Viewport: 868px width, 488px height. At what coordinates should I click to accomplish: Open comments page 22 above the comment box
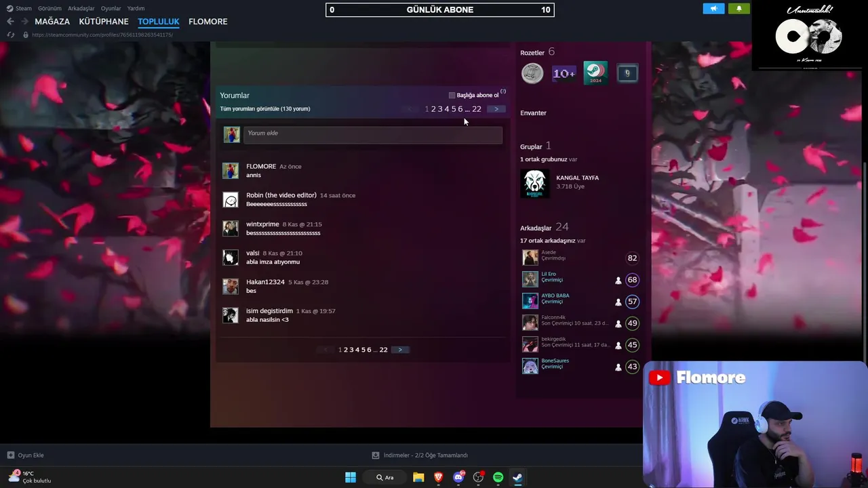tap(477, 109)
